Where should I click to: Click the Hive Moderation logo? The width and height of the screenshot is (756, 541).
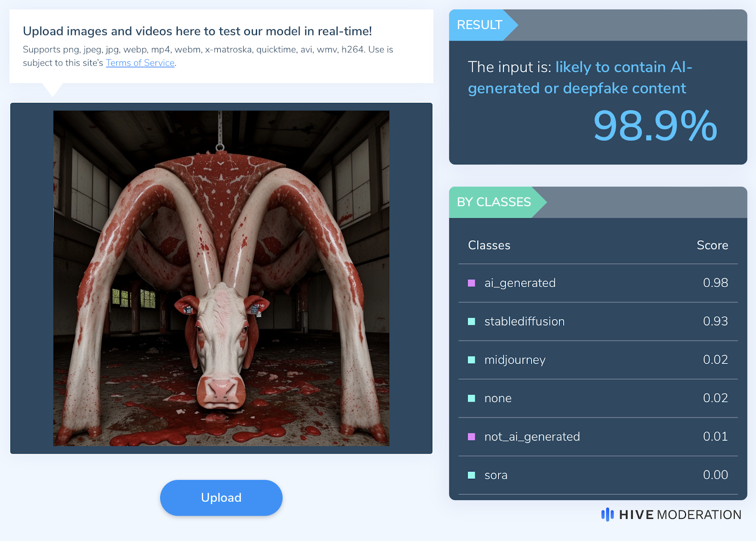click(671, 515)
